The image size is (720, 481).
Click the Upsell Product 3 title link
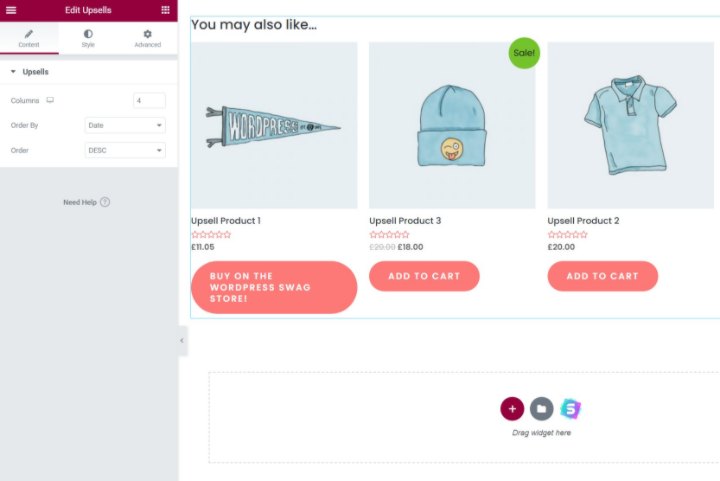coord(405,221)
